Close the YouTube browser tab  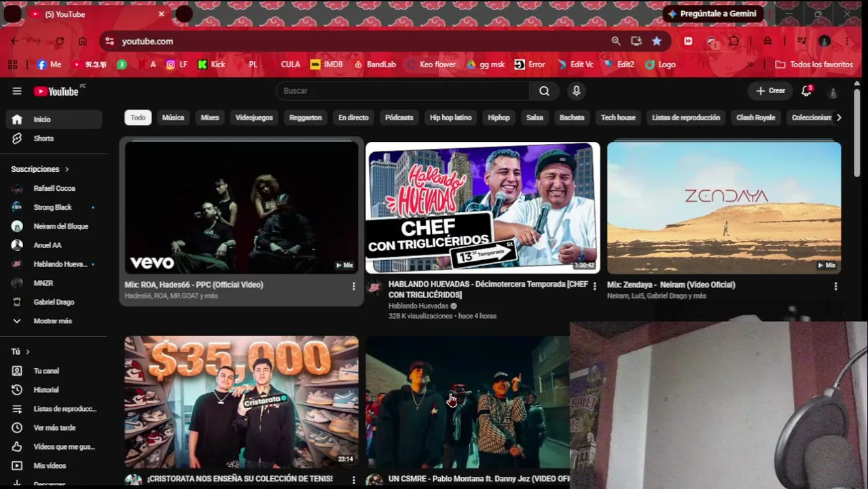(161, 14)
